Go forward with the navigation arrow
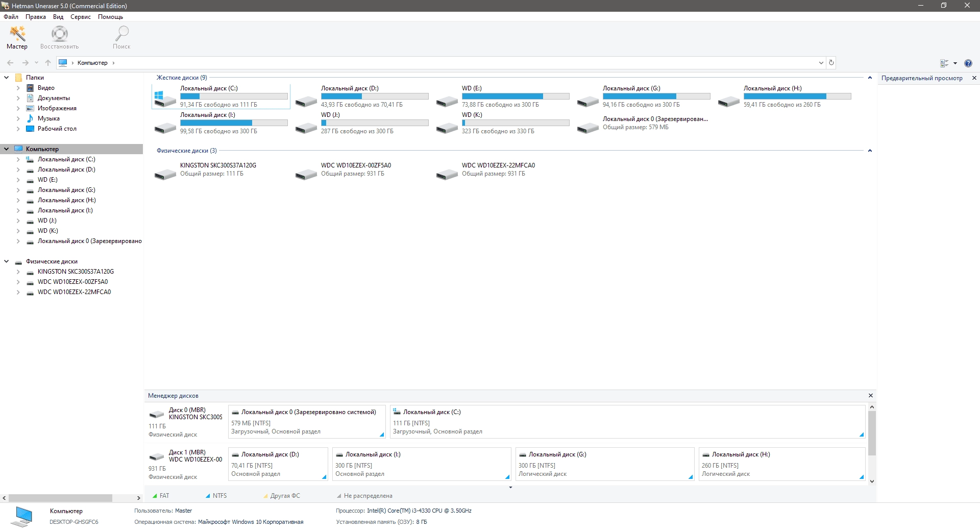This screenshot has height=531, width=980. pyautogui.click(x=25, y=63)
